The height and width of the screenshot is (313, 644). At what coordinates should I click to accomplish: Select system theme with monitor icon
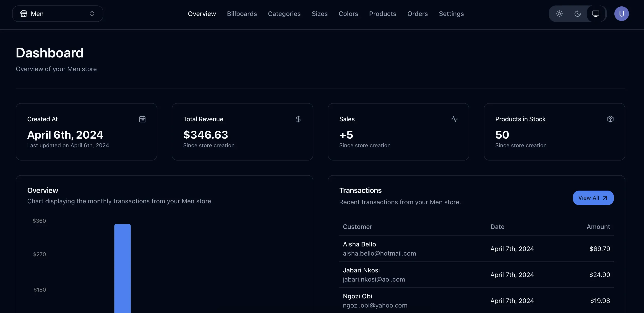tap(596, 14)
